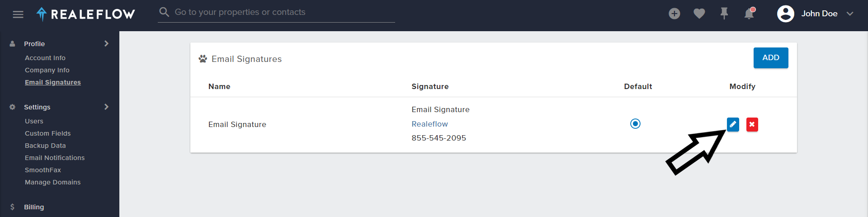Image resolution: width=868 pixels, height=217 pixels.
Task: Go to Account Info page
Action: (45, 58)
